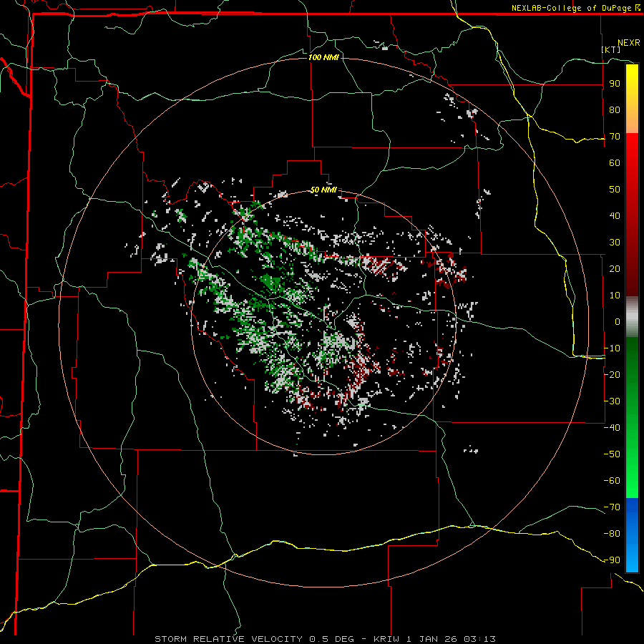644x644 pixels.
Task: Click the gray zero-velocity band of color bar
Action: tap(632, 317)
